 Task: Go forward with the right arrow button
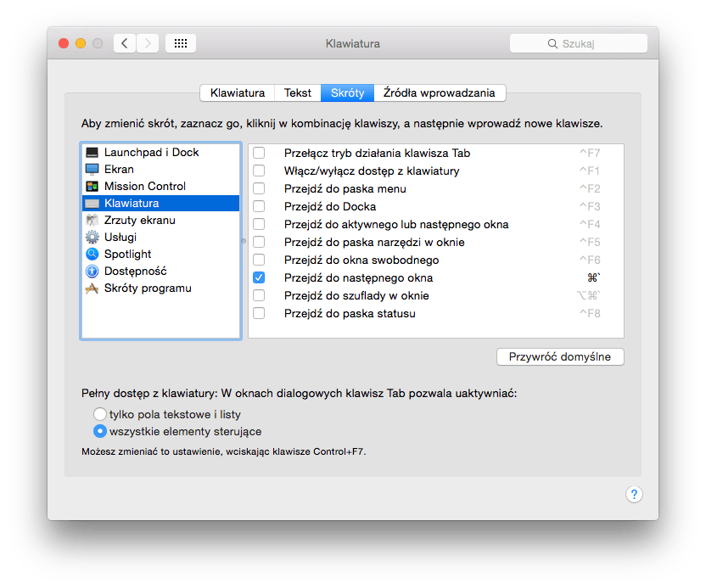coord(148,43)
